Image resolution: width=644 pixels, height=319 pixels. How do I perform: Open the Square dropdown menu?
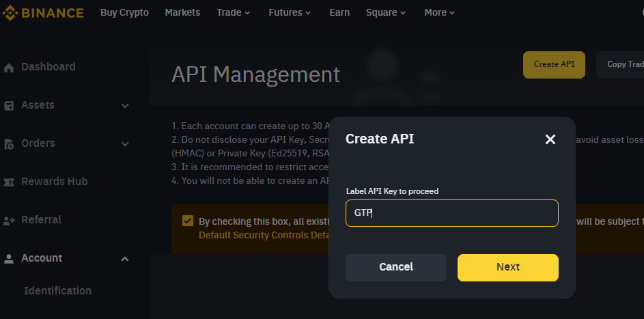pos(386,13)
